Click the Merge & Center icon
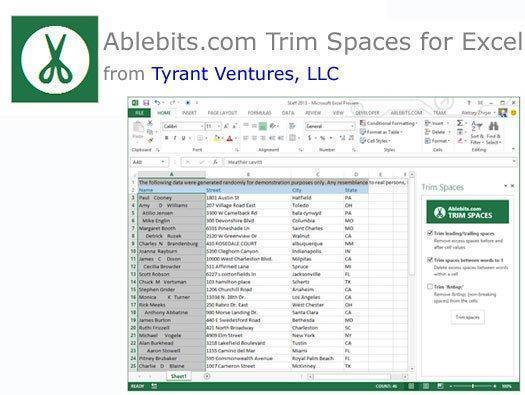 pyautogui.click(x=292, y=138)
